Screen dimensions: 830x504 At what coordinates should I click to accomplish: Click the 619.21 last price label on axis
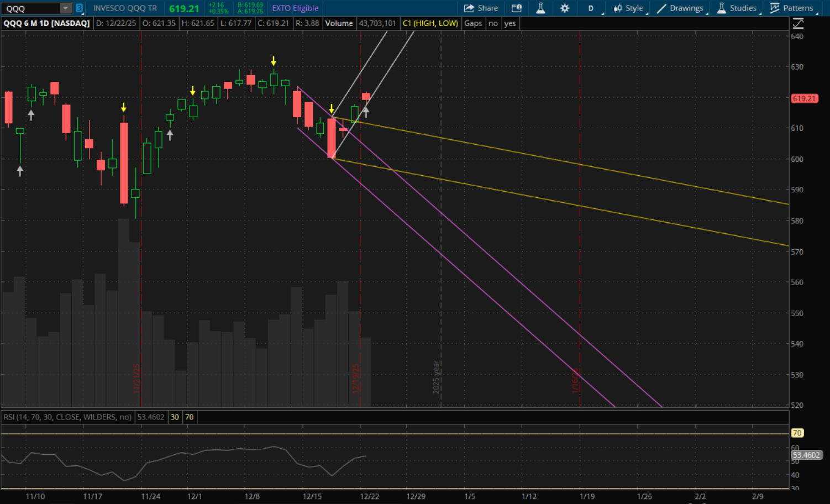coord(804,98)
